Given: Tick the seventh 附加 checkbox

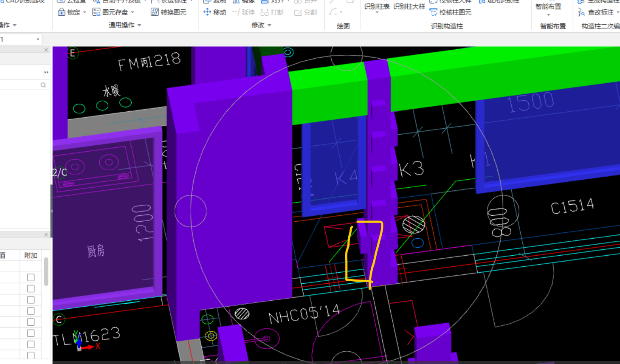Looking at the screenshot, I should point(31,344).
